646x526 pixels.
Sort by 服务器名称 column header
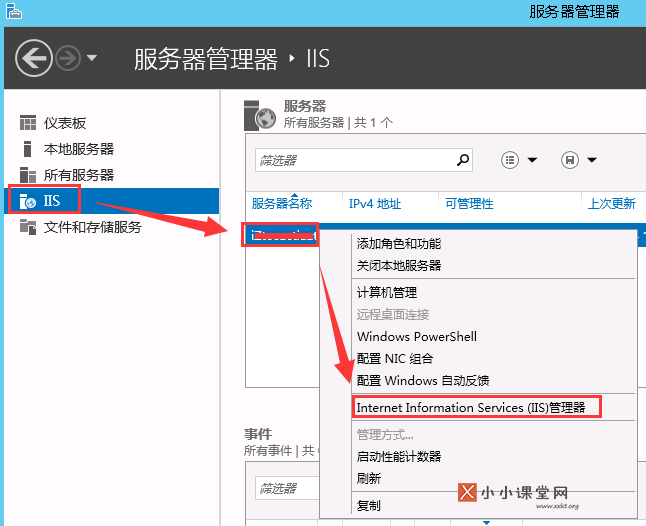click(x=282, y=203)
